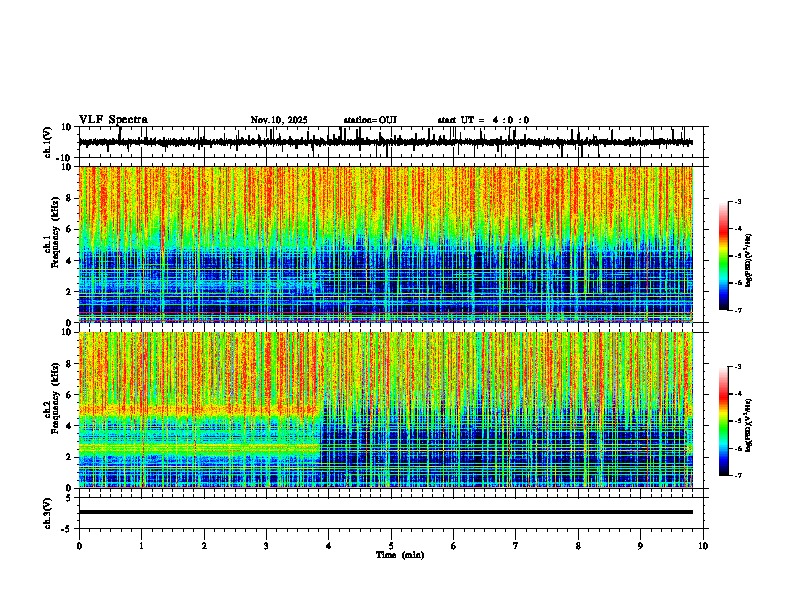Click time axis tick label "6"
This screenshot has height=612, width=792.
pos(454,546)
